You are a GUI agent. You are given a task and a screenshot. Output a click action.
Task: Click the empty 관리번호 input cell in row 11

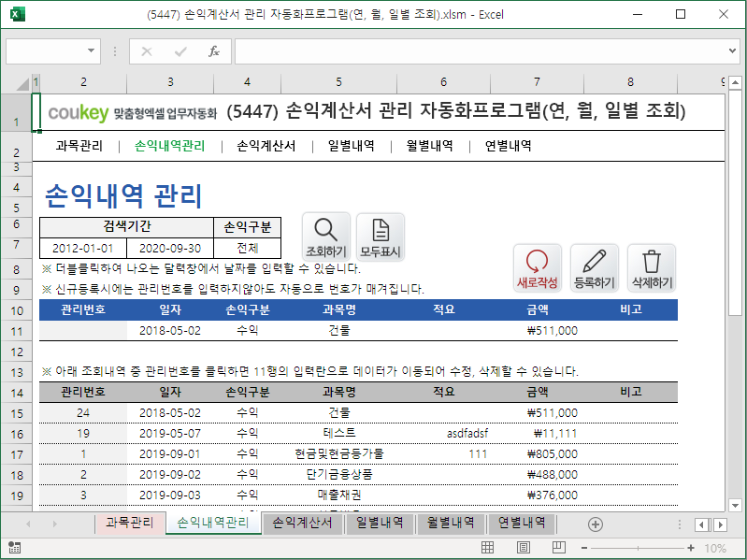83,330
